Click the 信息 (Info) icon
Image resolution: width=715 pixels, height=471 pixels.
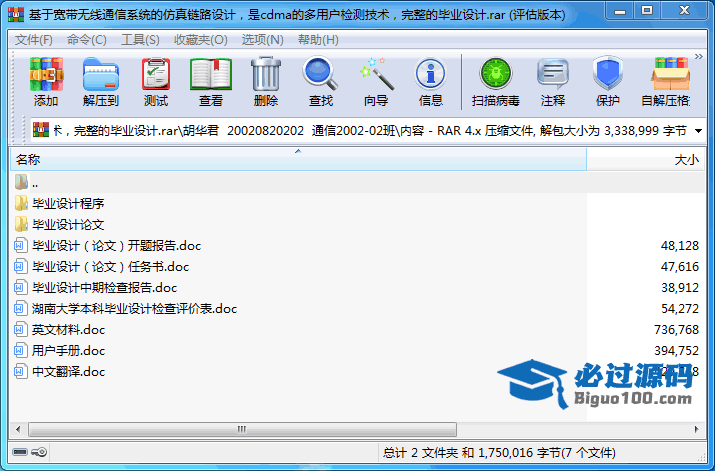(430, 81)
